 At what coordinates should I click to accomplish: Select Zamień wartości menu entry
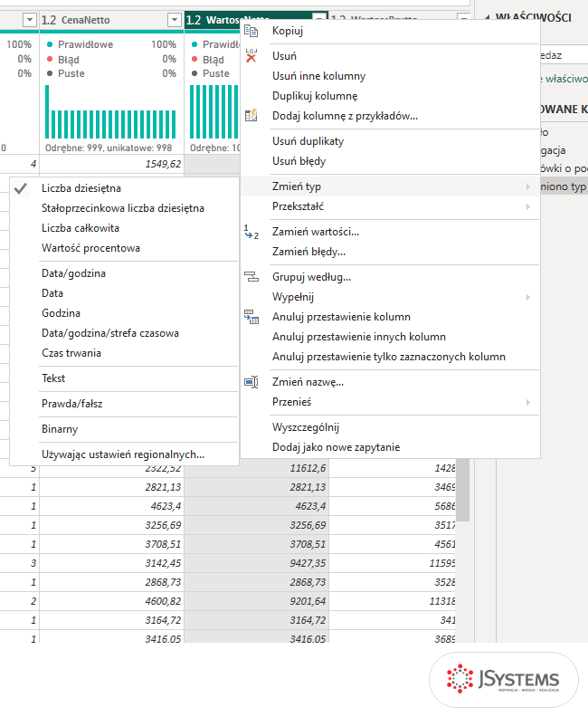click(x=390, y=232)
